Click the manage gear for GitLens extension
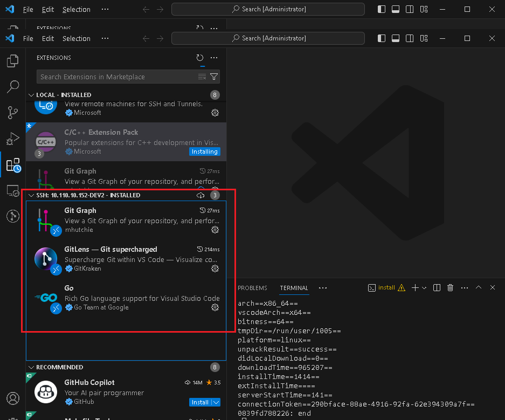 [215, 268]
